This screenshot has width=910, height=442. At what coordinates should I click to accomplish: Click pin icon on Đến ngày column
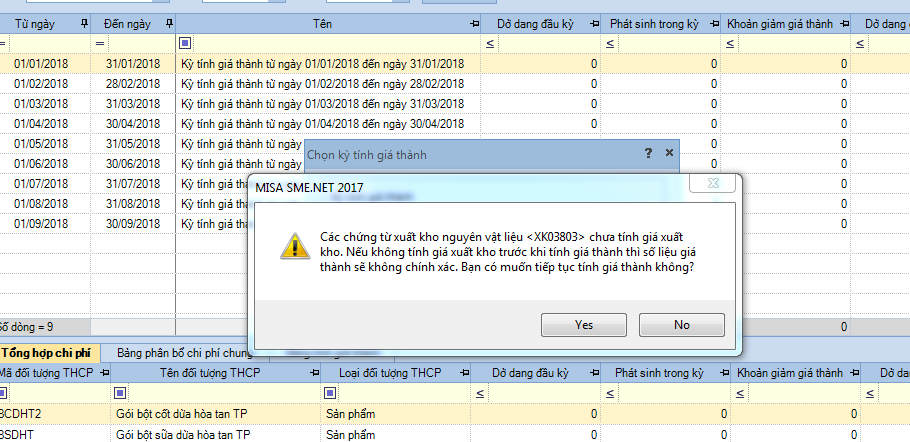tap(167, 22)
